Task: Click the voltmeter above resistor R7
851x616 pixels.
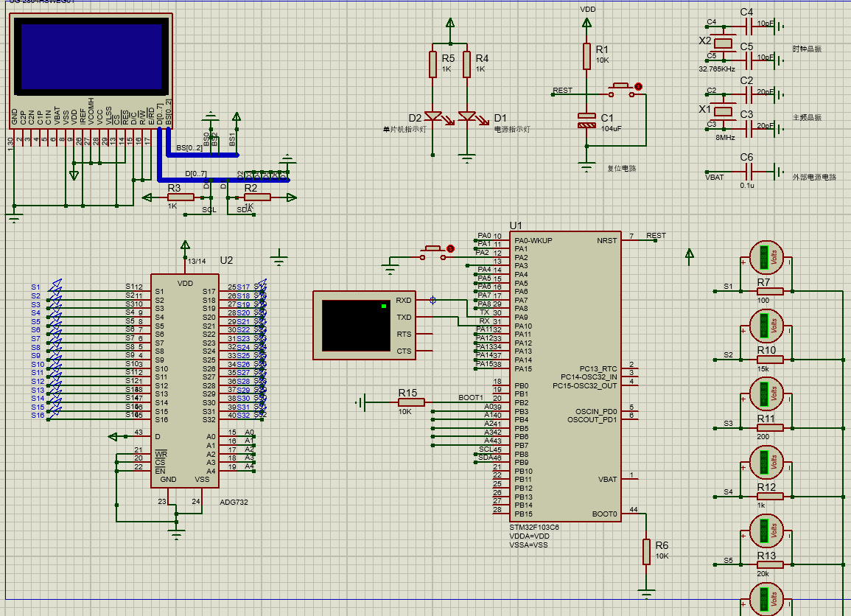Action: tap(766, 257)
